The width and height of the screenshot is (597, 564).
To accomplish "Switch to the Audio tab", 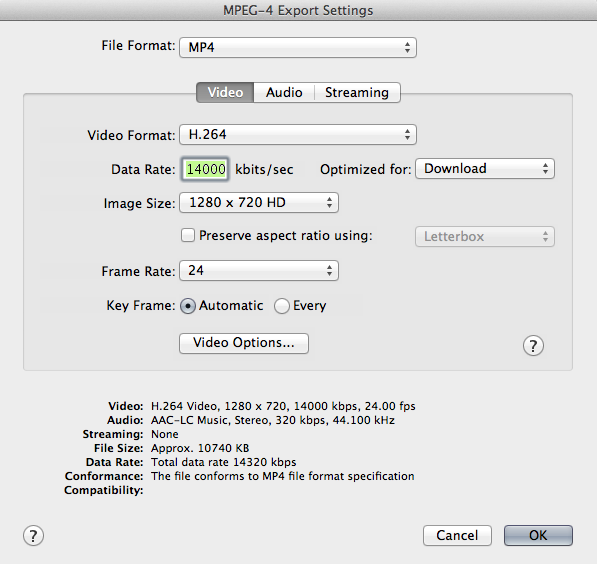I will click(284, 93).
